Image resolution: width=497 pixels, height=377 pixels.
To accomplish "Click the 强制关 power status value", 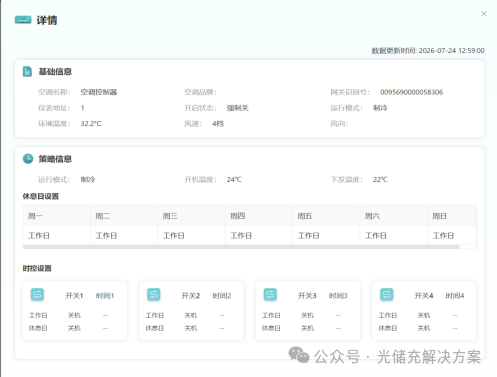I will [x=238, y=108].
